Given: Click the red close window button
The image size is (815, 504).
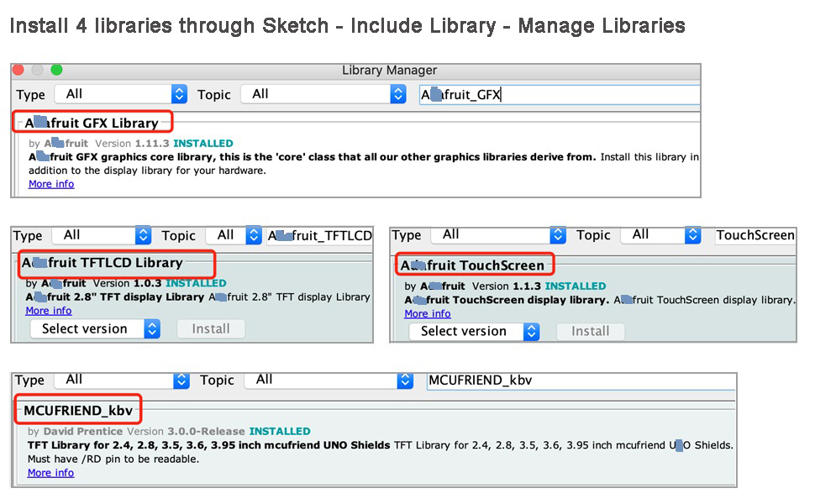Looking at the screenshot, I should 18,70.
